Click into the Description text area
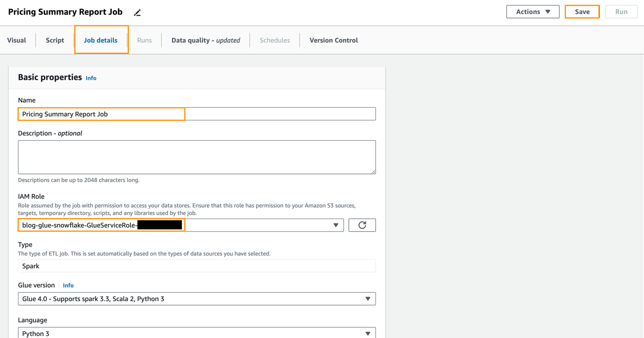Viewport: 644px width, 338px height. tap(197, 157)
